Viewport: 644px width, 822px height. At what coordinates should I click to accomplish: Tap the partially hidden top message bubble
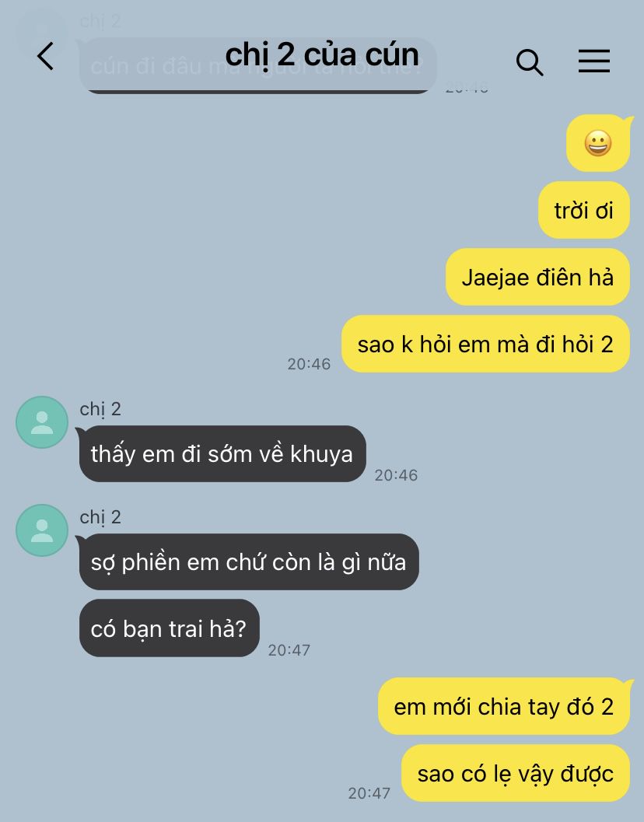(x=257, y=65)
